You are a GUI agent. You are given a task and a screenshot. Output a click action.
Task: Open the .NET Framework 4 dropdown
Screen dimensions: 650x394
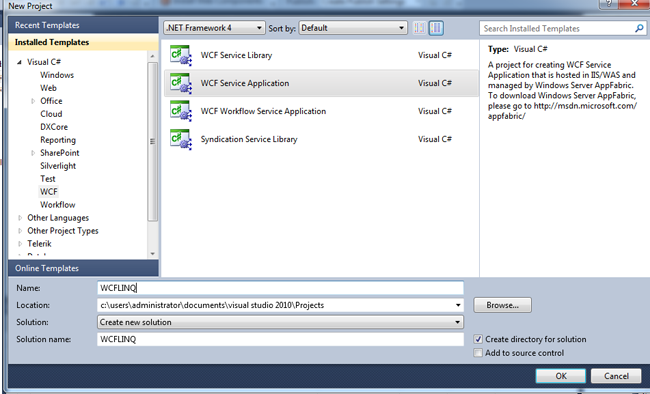click(x=214, y=28)
